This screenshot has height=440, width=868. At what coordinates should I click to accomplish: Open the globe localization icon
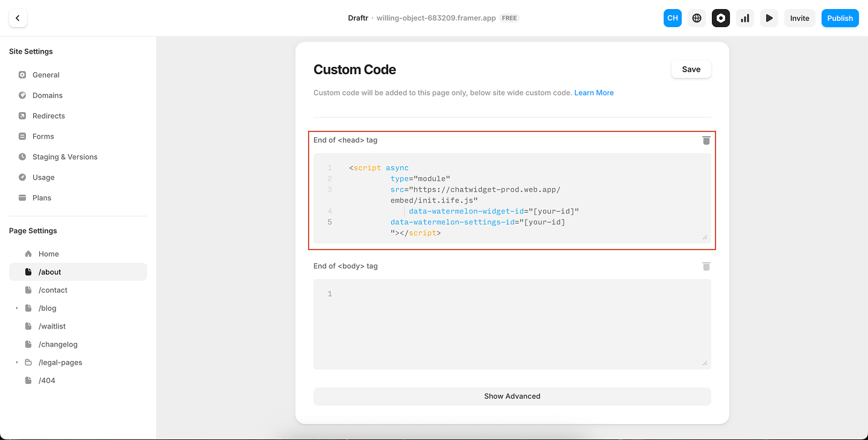(697, 18)
